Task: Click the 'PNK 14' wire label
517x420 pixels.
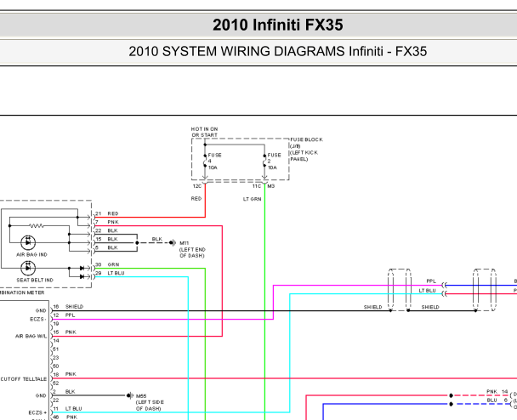Action: pos(497,392)
